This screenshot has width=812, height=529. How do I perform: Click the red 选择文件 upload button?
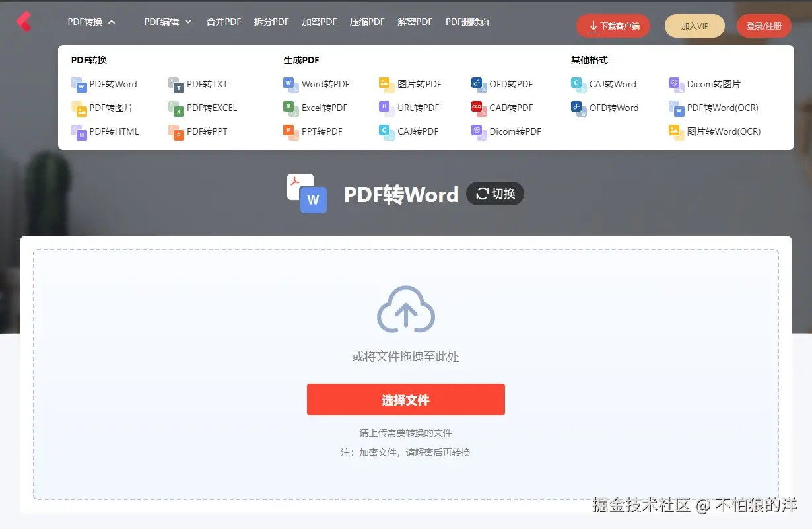point(405,399)
